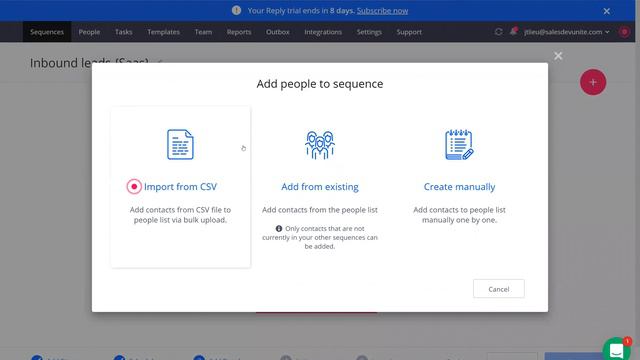
Task: Open Settings in navigation bar
Action: click(x=369, y=32)
